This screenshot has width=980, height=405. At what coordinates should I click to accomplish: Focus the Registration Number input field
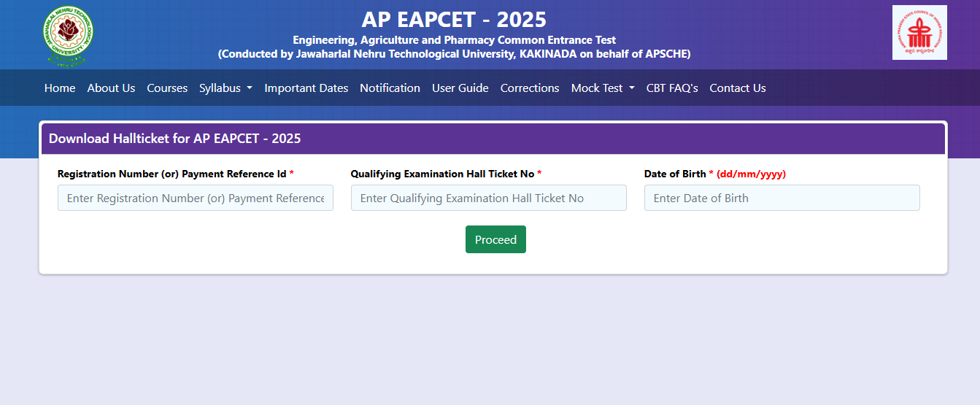(x=195, y=198)
